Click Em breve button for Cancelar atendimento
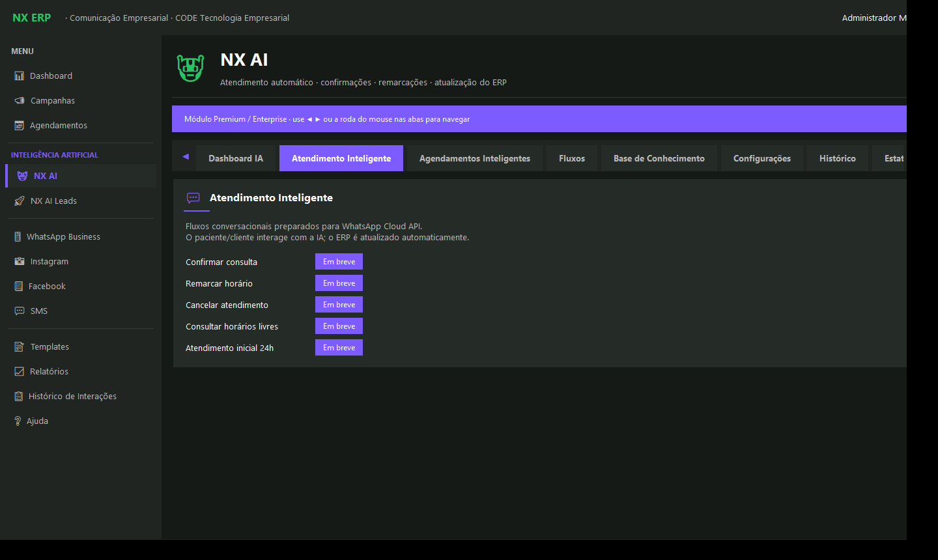 click(339, 305)
